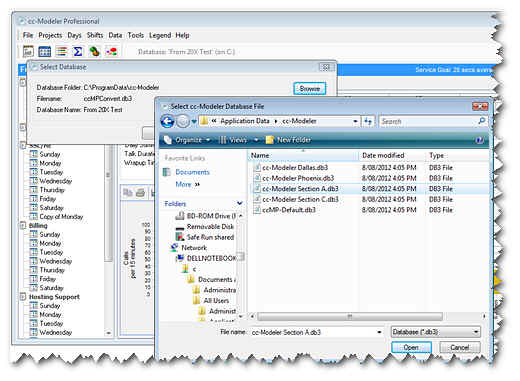520x381 pixels.
Task: Open the Organize dropdown
Action: (188, 140)
